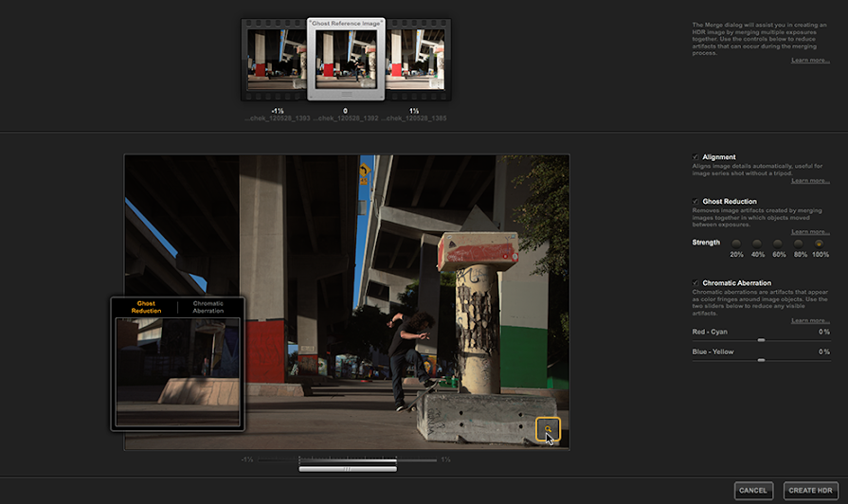Click the exposure range slider under preview
848x504 pixels.
347,460
